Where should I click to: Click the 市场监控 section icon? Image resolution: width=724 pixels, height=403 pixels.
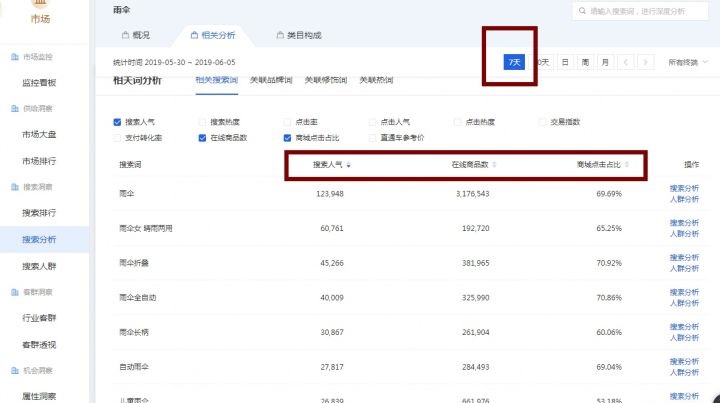15,57
